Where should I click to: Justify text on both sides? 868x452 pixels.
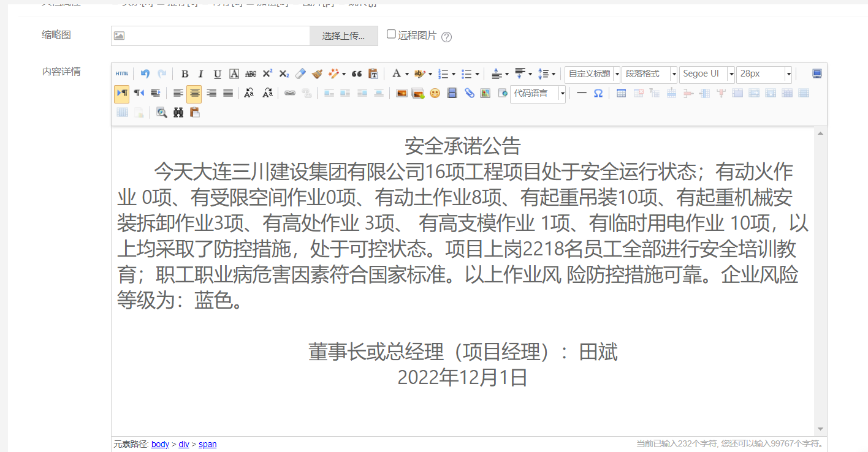click(228, 93)
